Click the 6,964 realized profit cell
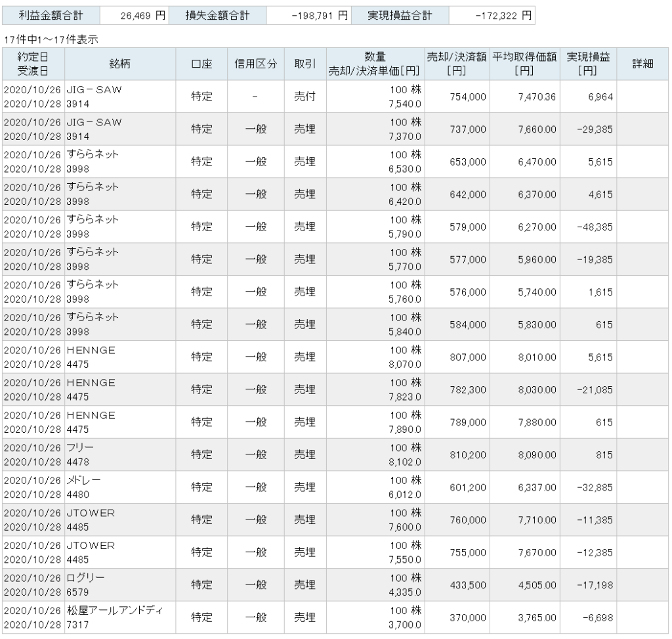Viewport: 672px width, 639px height. [x=588, y=97]
